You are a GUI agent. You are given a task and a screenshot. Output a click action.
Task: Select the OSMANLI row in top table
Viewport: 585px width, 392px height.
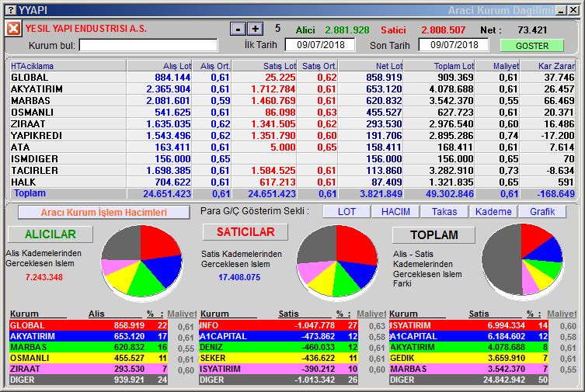click(x=292, y=112)
